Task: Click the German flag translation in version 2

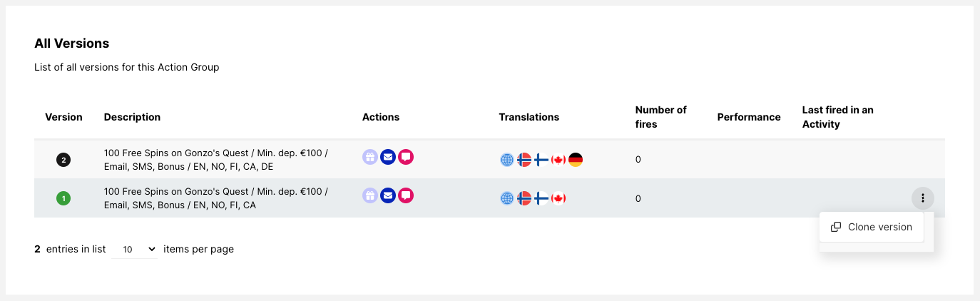Action: coord(576,160)
